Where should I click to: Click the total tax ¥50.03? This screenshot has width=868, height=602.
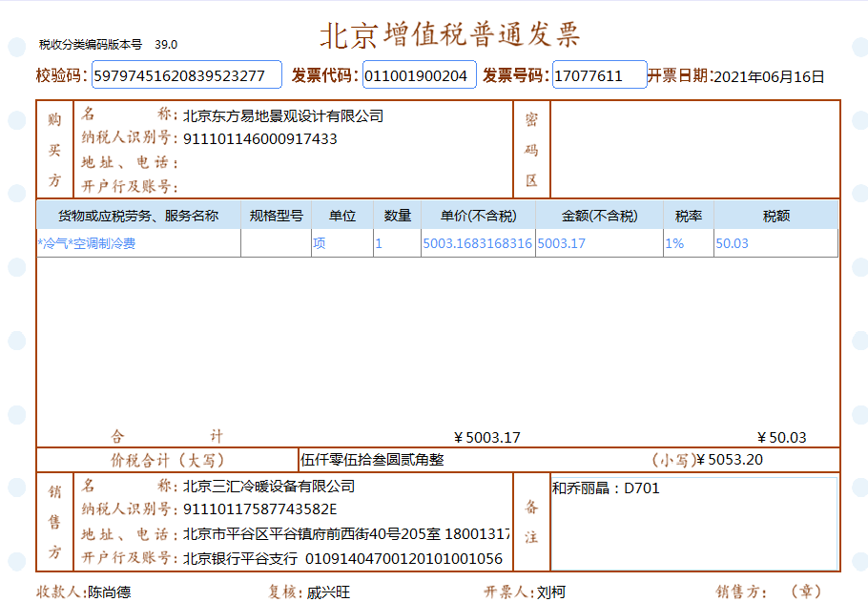click(x=781, y=438)
